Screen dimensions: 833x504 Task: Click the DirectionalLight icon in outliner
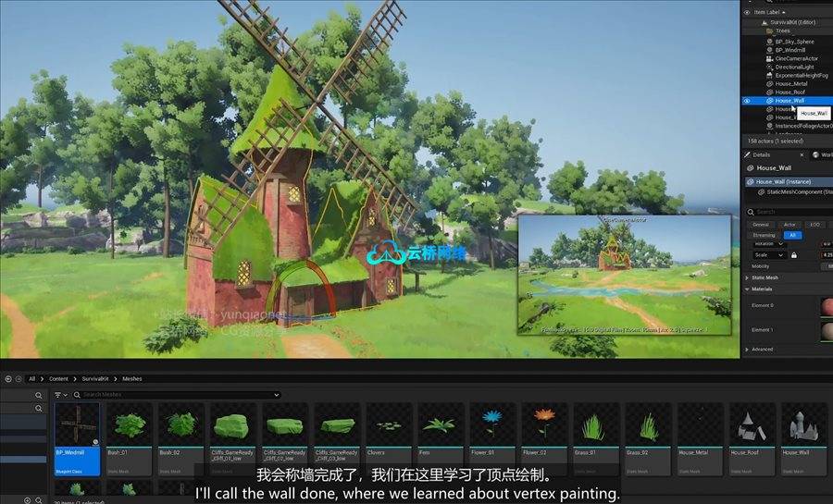click(x=769, y=67)
